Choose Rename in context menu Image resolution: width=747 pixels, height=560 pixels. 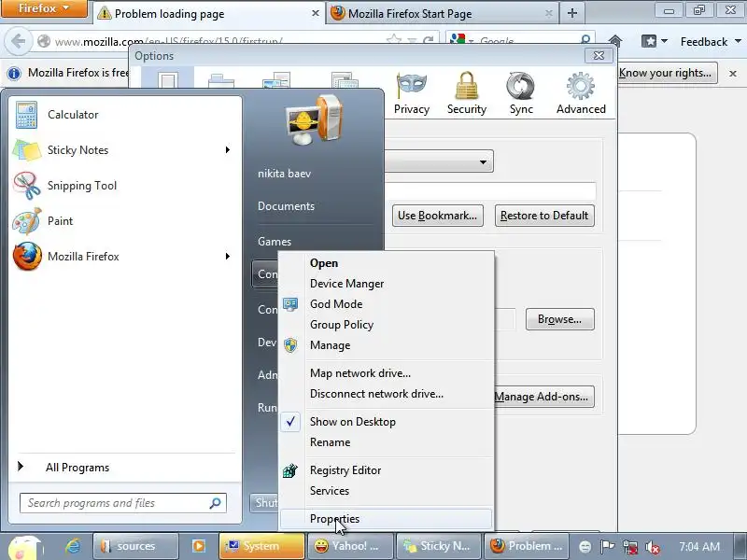coord(386,442)
